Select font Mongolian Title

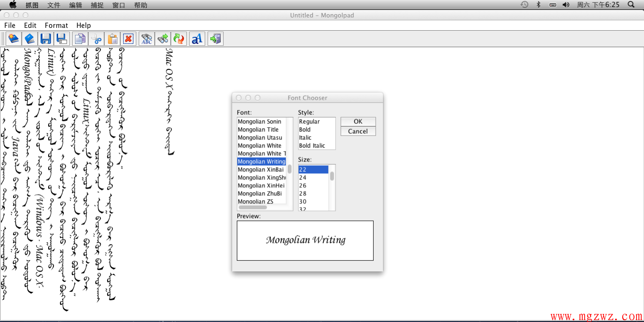(261, 129)
